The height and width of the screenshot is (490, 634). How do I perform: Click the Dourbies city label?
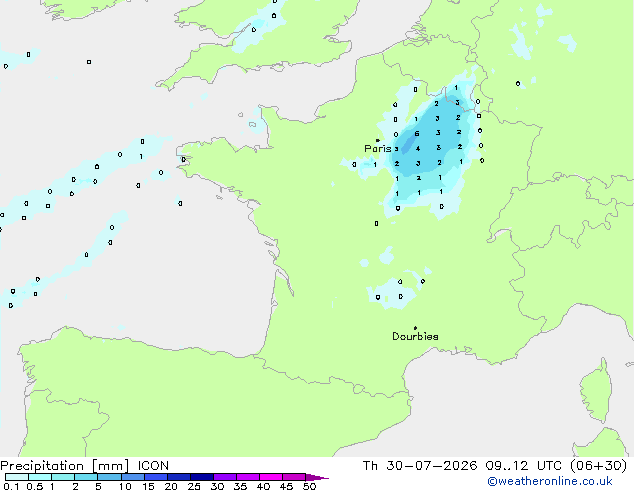[x=415, y=336]
